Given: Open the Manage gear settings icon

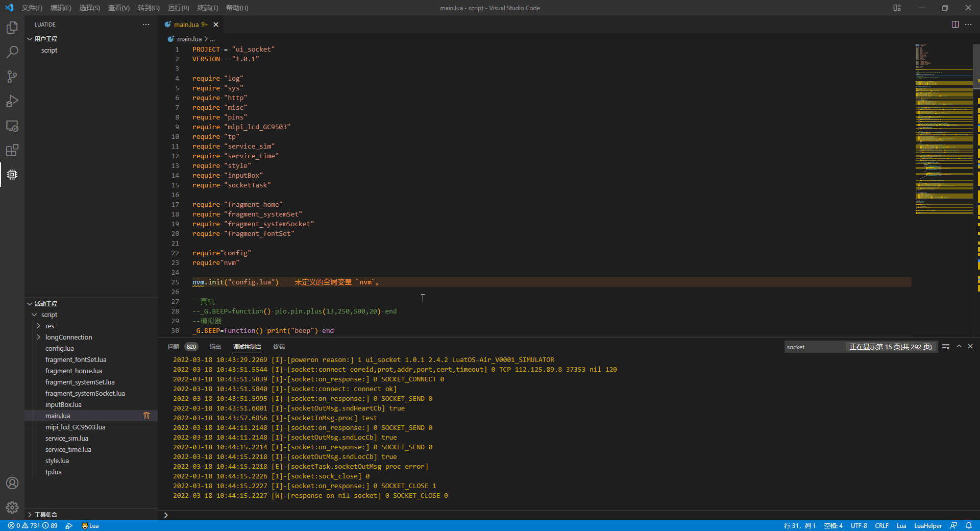Looking at the screenshot, I should (x=12, y=508).
